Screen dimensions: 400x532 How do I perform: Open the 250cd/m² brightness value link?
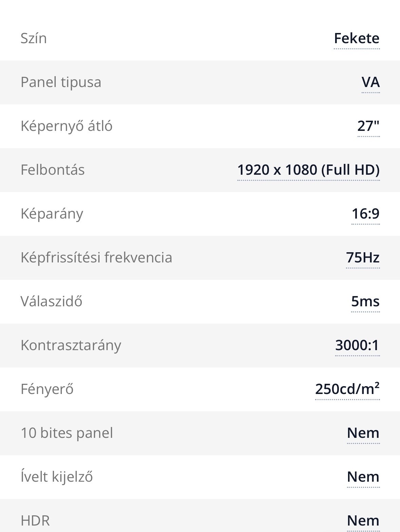[x=347, y=389]
